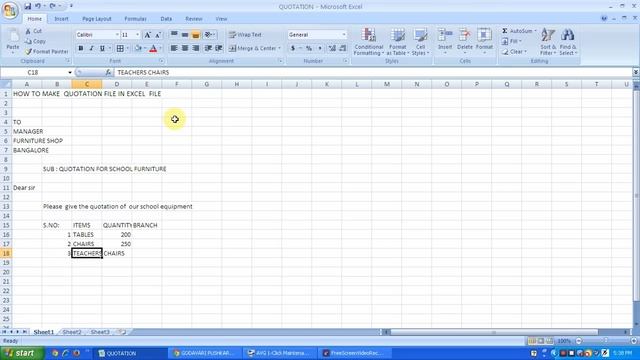
Task: Click the Insert Function fx button
Action: pyautogui.click(x=108, y=72)
